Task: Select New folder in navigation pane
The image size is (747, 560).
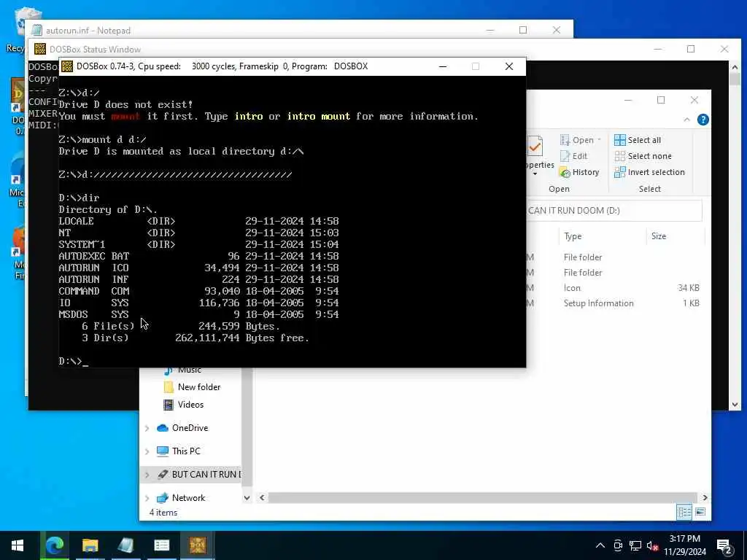Action: (198, 386)
